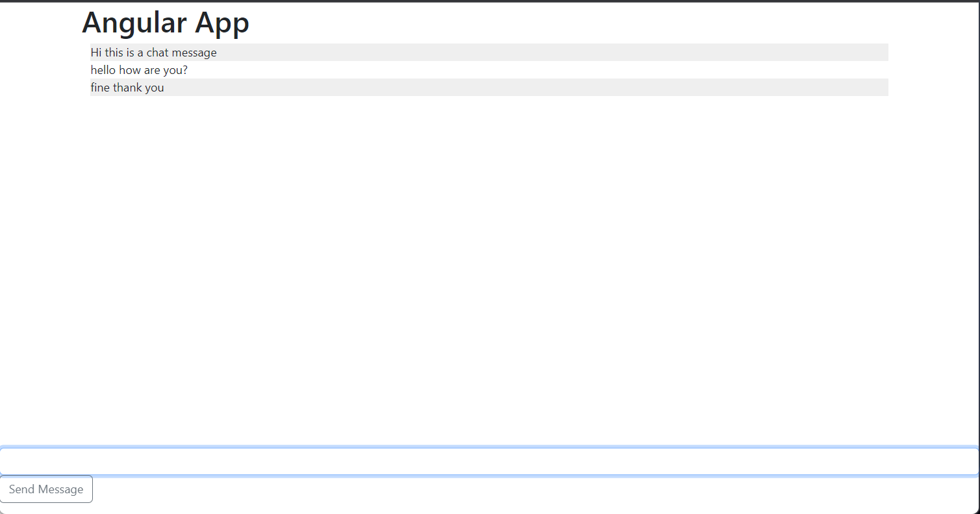Click the empty chat area below the messages

pyautogui.click(x=489, y=269)
